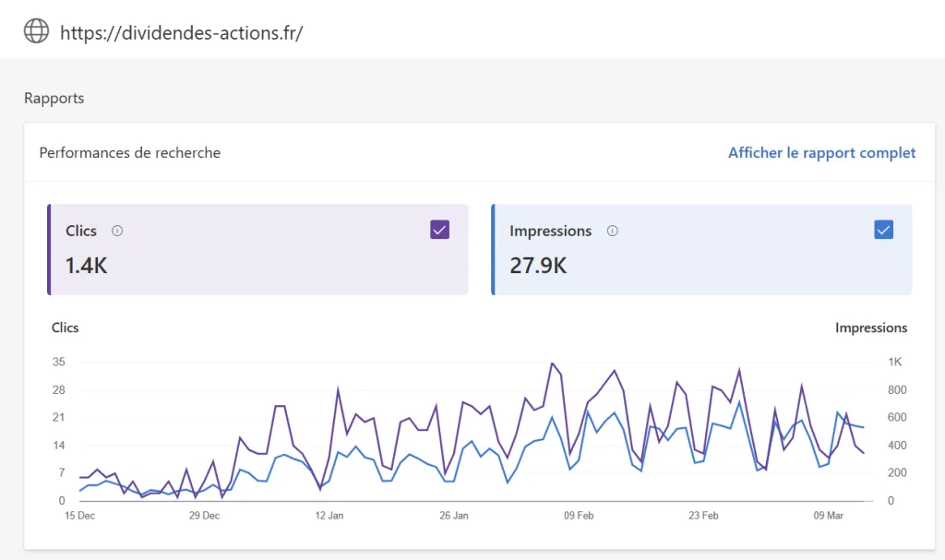Viewport: 945px width, 560px height.
Task: Click the 800 value on Impressions axis
Action: coord(897,390)
